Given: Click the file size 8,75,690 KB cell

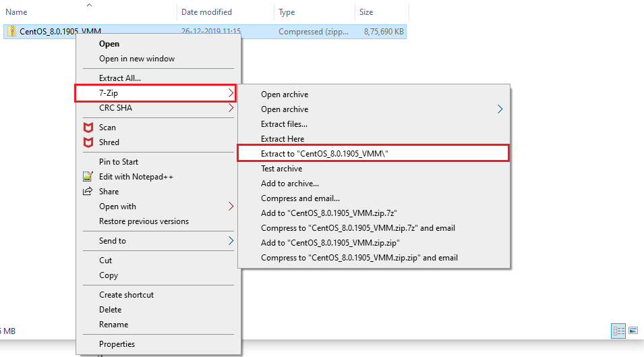Looking at the screenshot, I should coord(384,32).
